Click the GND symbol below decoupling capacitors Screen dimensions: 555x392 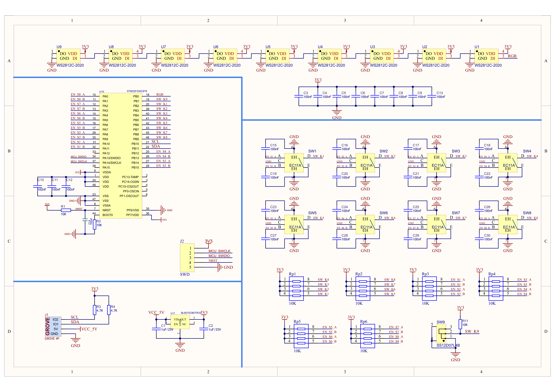pos(337,115)
